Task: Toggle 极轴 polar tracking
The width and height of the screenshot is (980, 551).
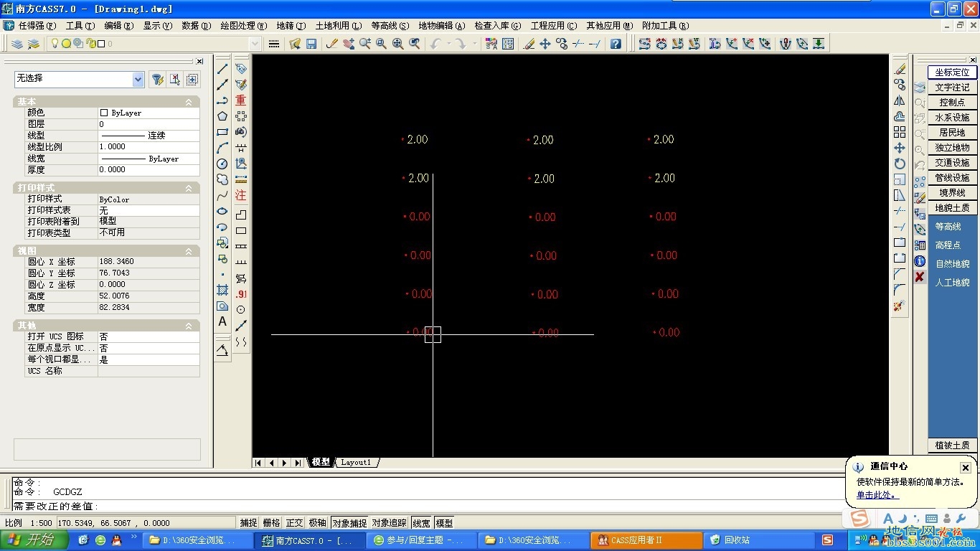Action: (317, 523)
